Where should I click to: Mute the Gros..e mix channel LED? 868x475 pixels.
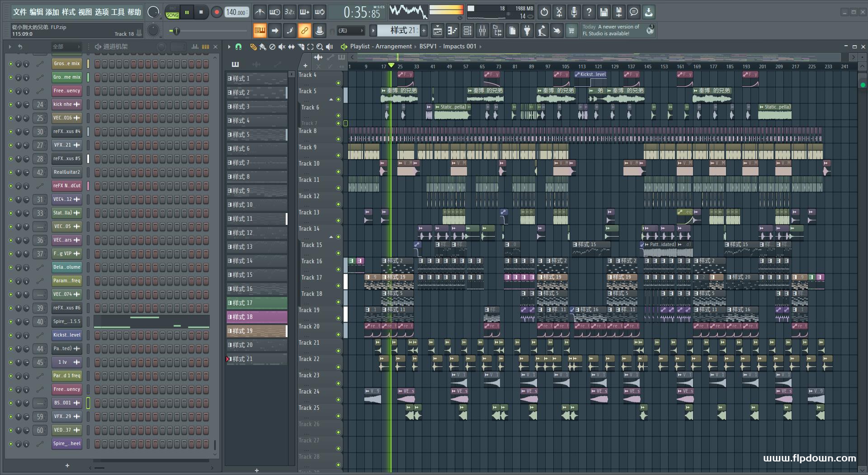tap(11, 64)
